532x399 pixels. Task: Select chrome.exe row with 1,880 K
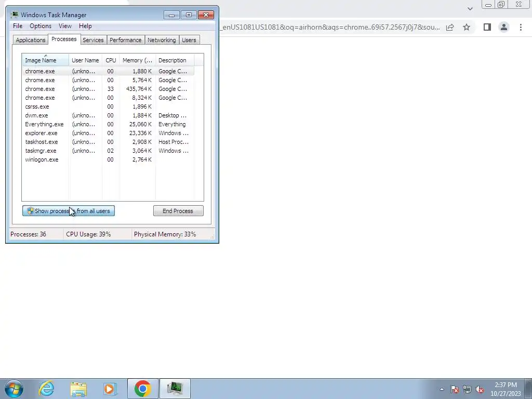tap(108, 71)
